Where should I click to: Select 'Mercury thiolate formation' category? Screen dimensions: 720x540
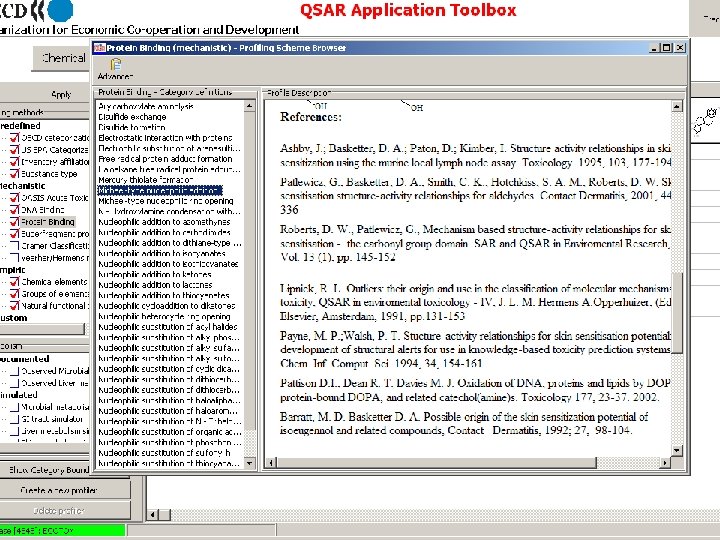click(x=146, y=180)
